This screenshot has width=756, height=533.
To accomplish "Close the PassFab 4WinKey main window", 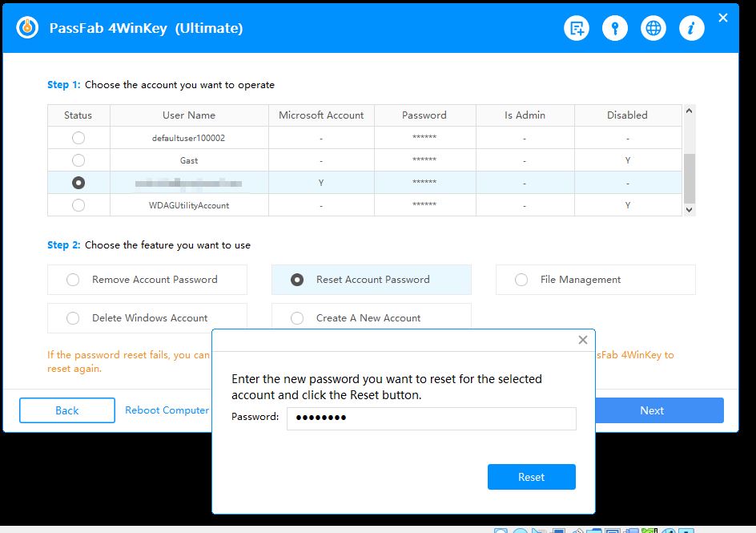I will (x=722, y=18).
